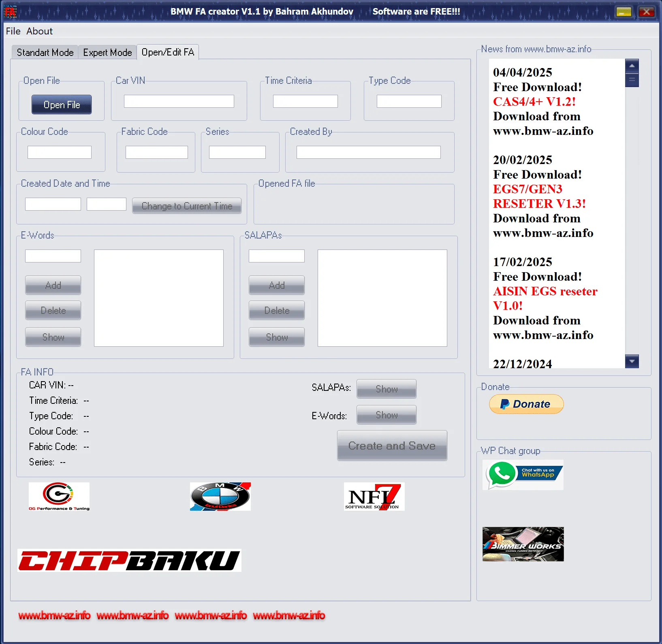Focus the Time Criteria text box
The width and height of the screenshot is (662, 644).
305,101
